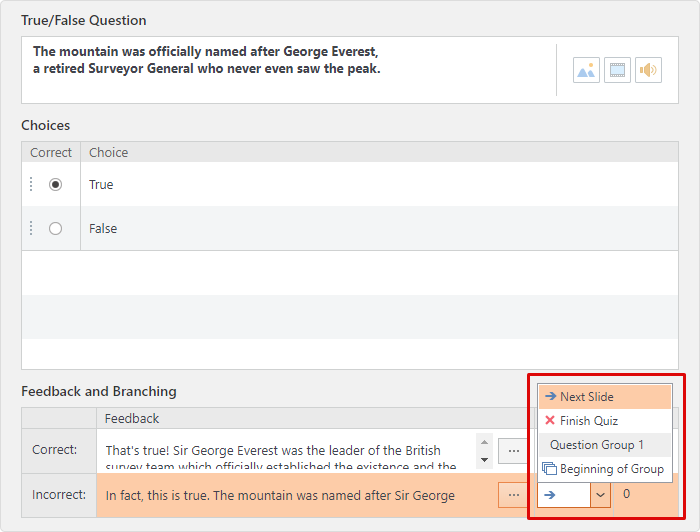Grab the drag handle of the False row
Viewport: 700px width, 532px height.
tap(31, 229)
